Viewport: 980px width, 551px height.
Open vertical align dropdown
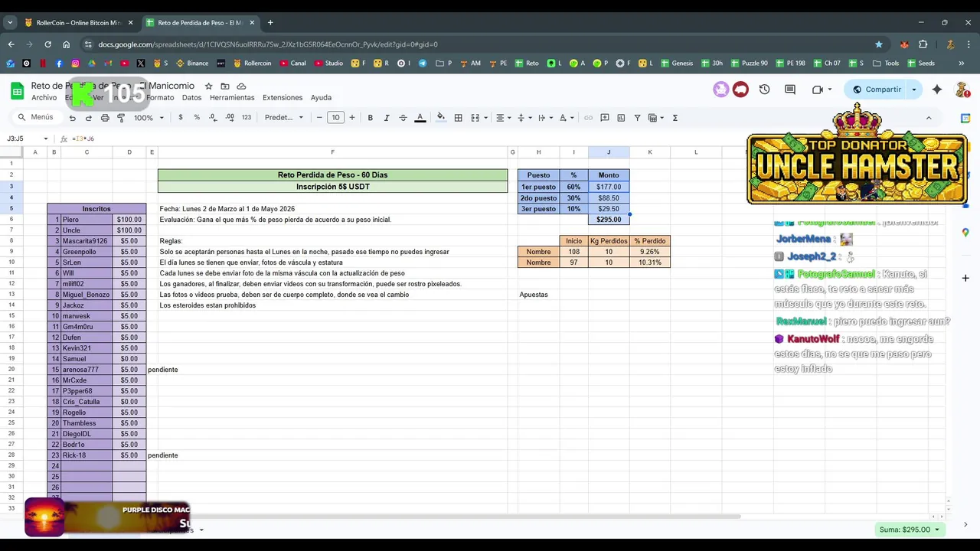tap(524, 118)
